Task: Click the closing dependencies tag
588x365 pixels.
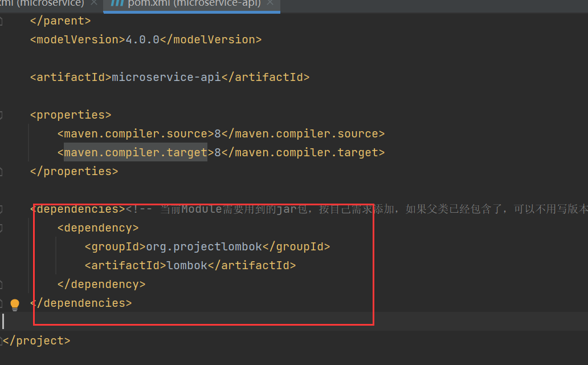Action: (x=81, y=303)
